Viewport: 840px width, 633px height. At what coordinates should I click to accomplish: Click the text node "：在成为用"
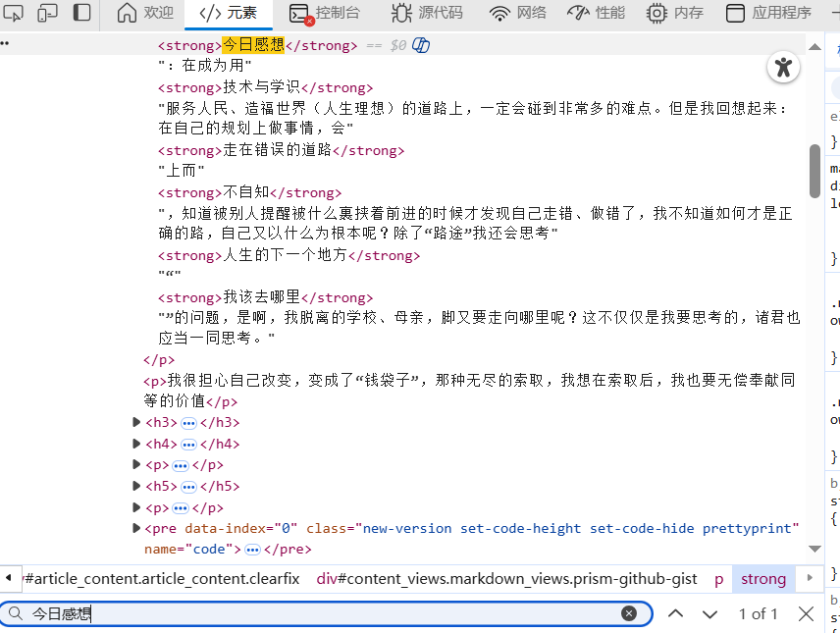(205, 66)
